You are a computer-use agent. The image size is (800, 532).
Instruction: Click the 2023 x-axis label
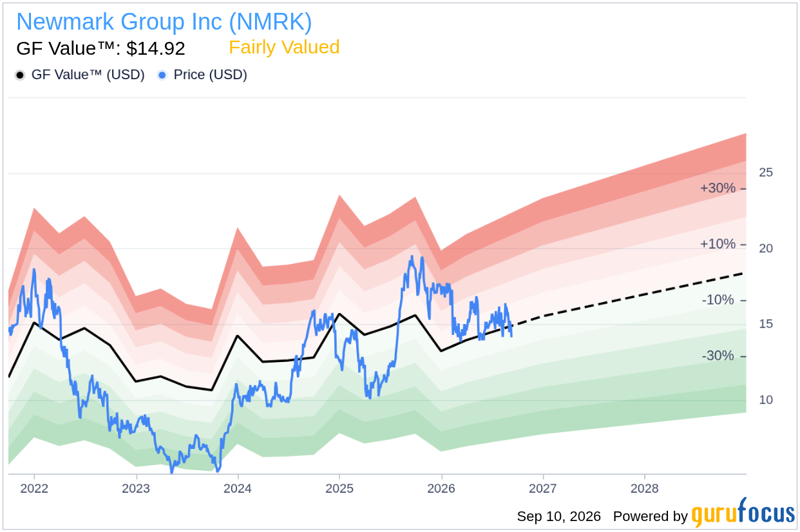(136, 488)
